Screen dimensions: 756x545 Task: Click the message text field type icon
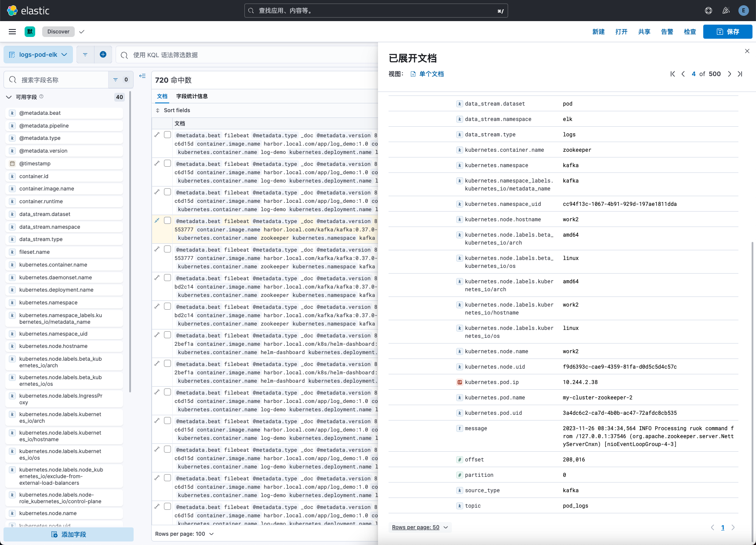[x=460, y=428]
